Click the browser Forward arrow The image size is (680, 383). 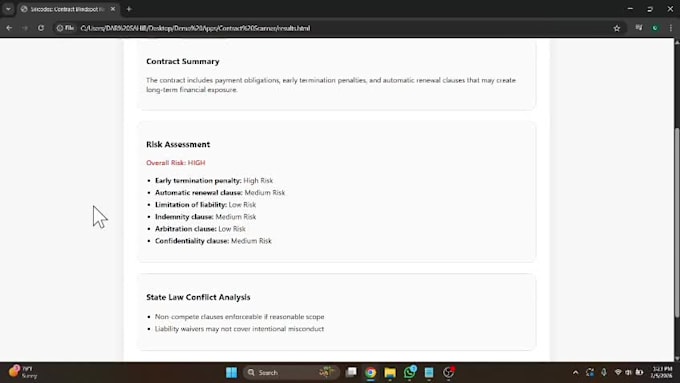click(x=25, y=28)
